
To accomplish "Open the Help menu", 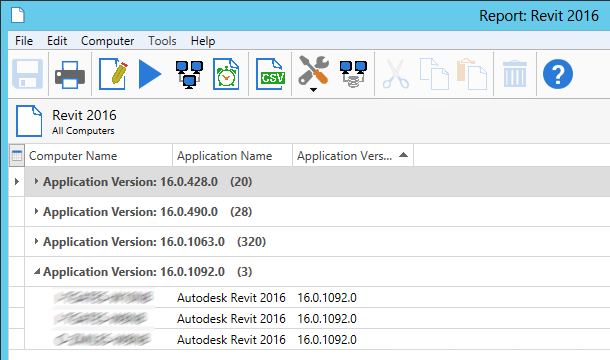I will coord(203,41).
